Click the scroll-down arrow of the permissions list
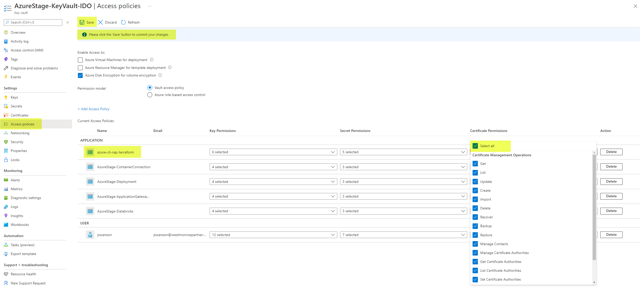The image size is (644, 292). 594,282
